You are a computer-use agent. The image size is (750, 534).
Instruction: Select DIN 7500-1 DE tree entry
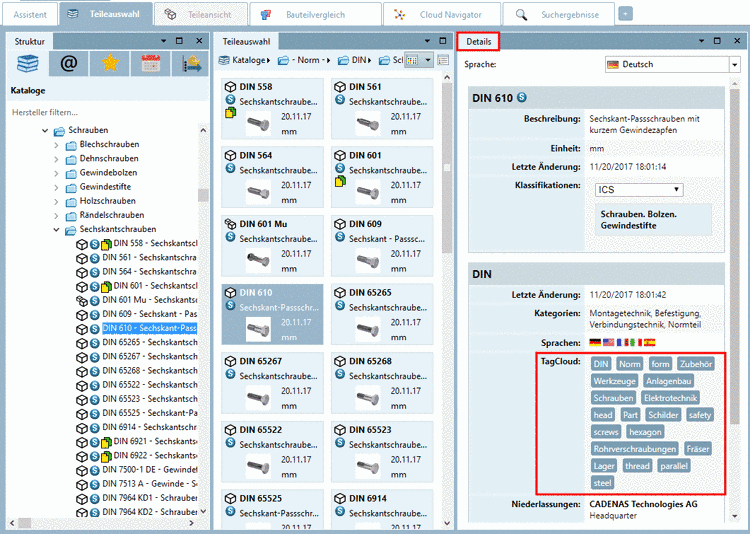tap(150, 469)
